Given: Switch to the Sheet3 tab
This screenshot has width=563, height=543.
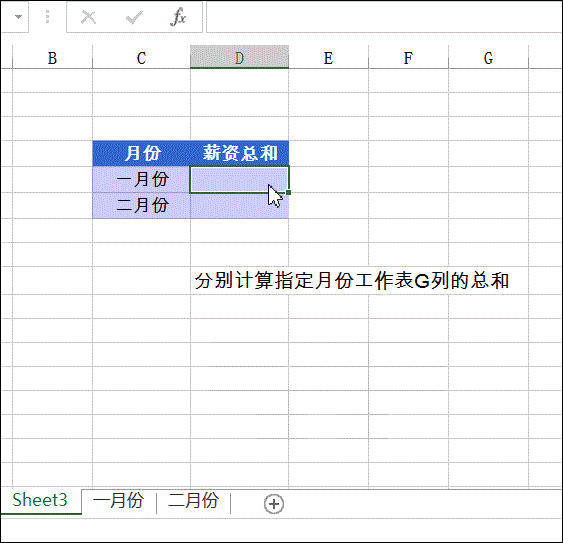Looking at the screenshot, I should [40, 500].
